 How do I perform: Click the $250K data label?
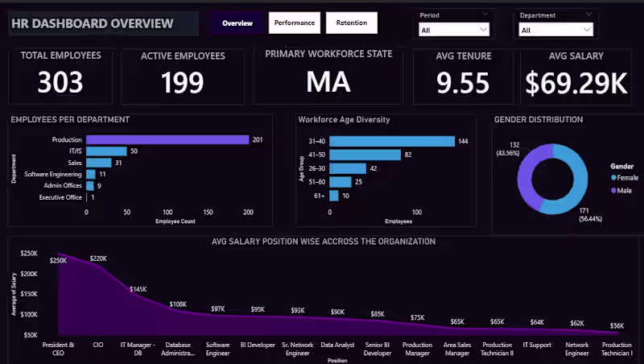[58, 260]
